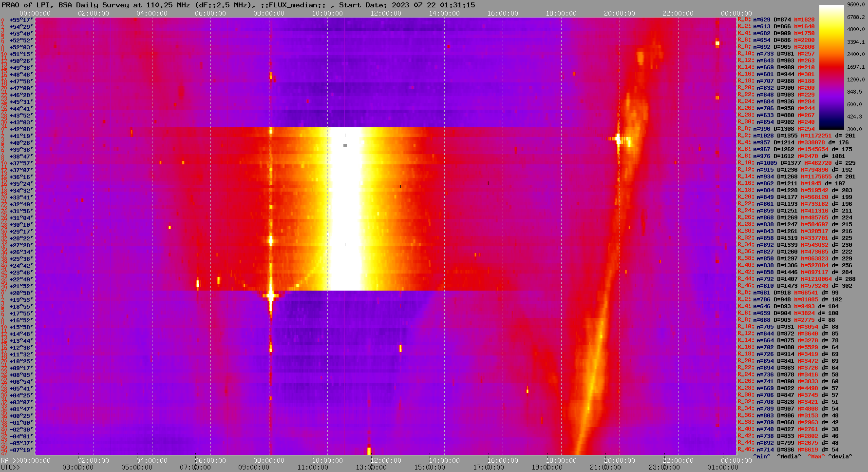Select row 'm=702 D=880 M=5529'
The image size is (868, 472).
click(x=788, y=348)
